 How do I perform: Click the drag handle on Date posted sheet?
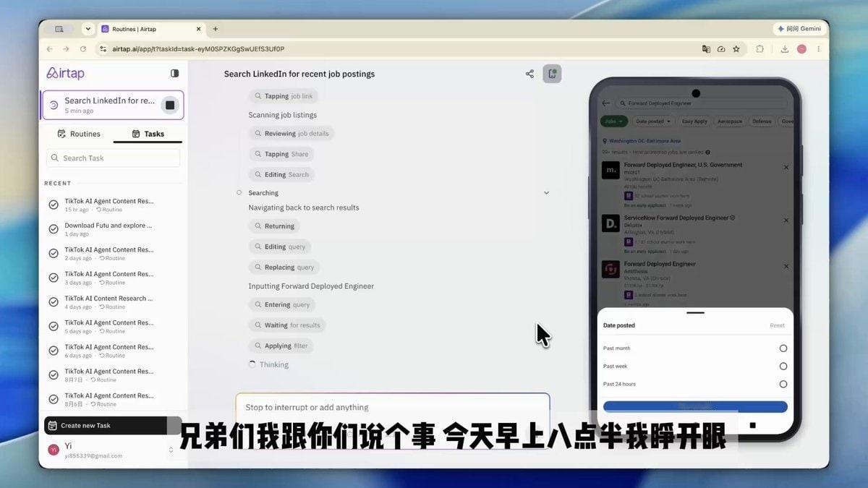695,313
